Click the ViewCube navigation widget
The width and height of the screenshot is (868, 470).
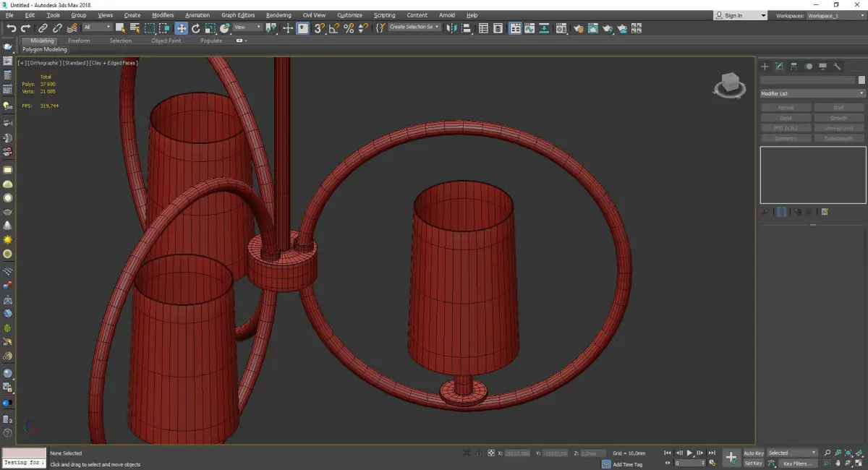(729, 85)
